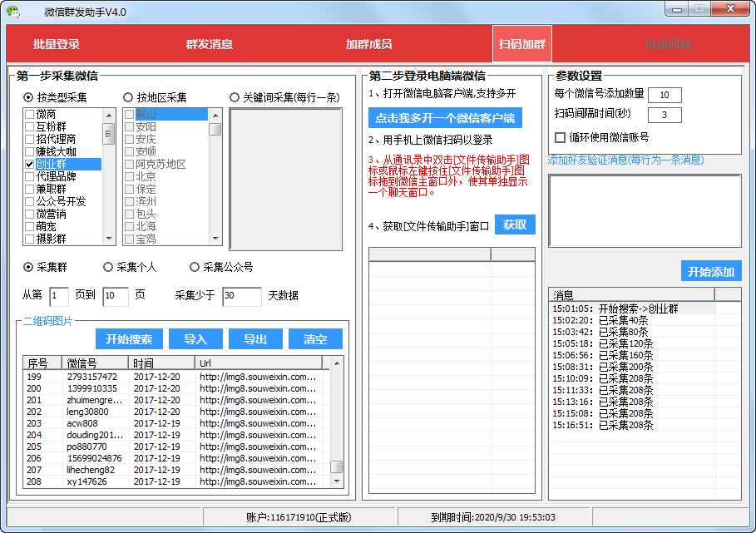Select the 扫码加群 tab
Viewport: 756px width, 533px height.
(x=521, y=44)
